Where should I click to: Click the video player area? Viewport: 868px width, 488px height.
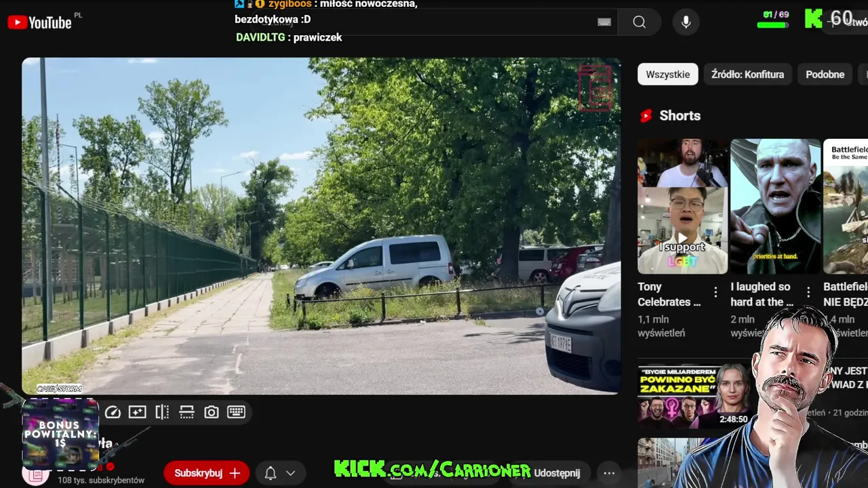tap(321, 226)
